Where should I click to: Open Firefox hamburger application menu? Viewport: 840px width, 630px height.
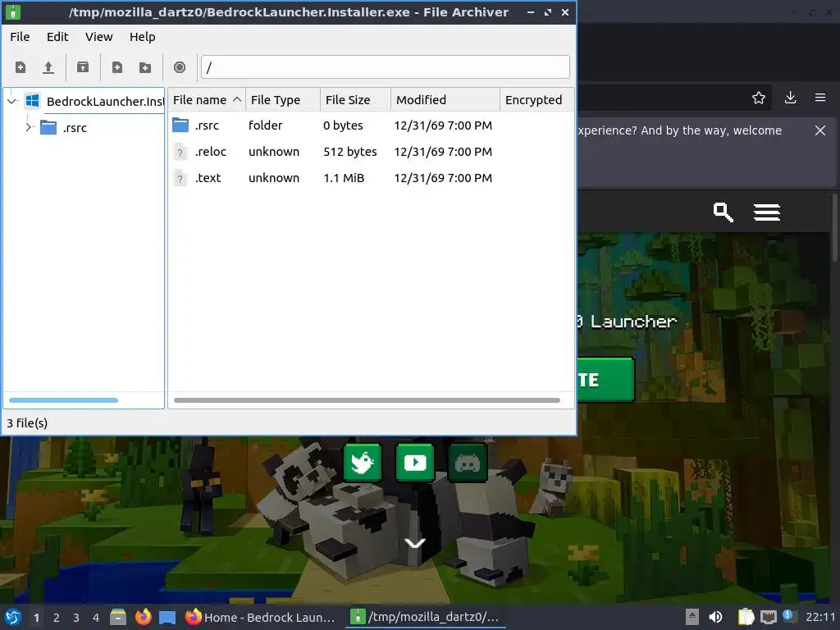tap(820, 98)
